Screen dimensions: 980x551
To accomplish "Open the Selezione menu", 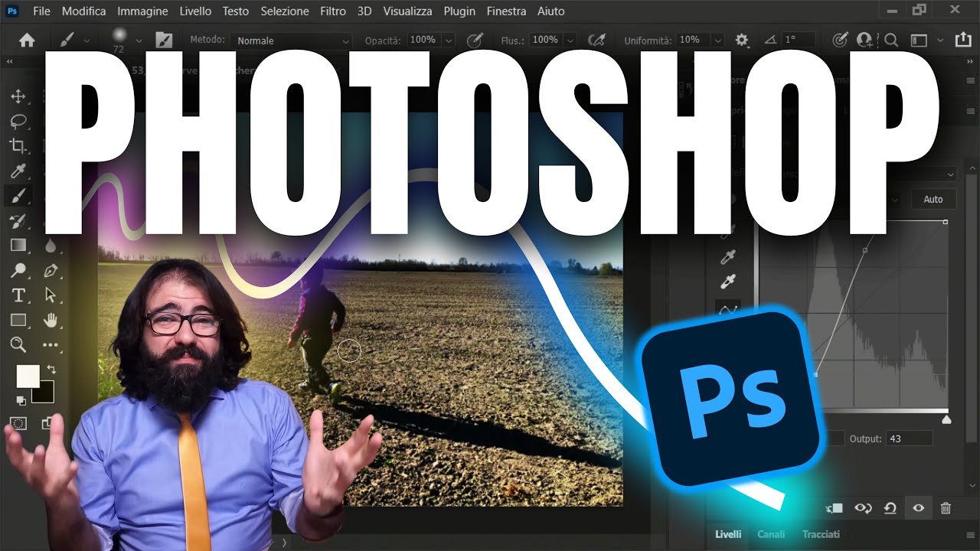I will pyautogui.click(x=285, y=11).
